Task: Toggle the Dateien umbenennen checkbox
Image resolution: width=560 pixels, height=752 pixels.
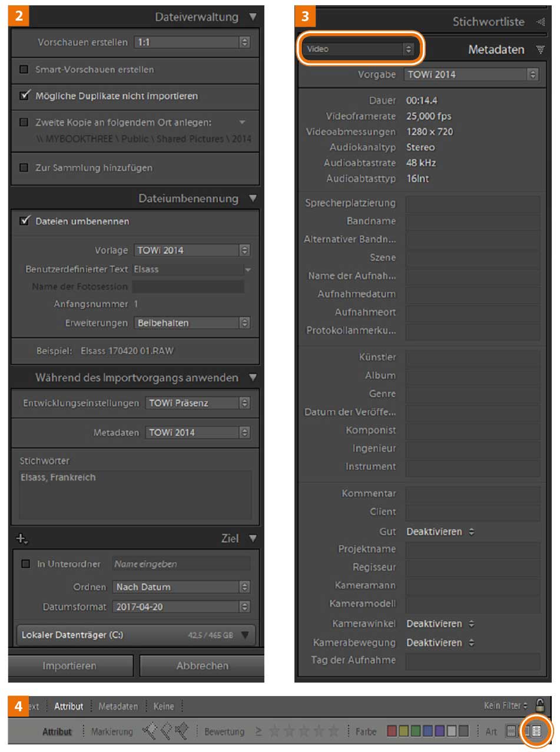Action: 24,221
